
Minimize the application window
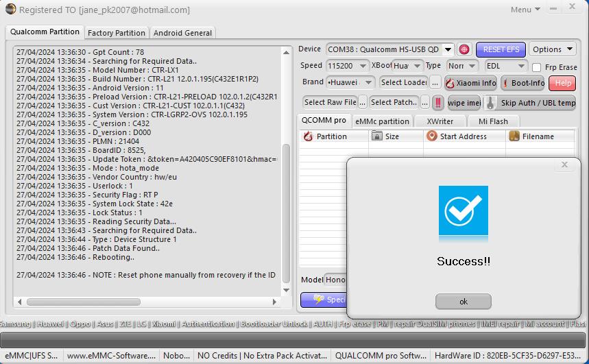(553, 8)
